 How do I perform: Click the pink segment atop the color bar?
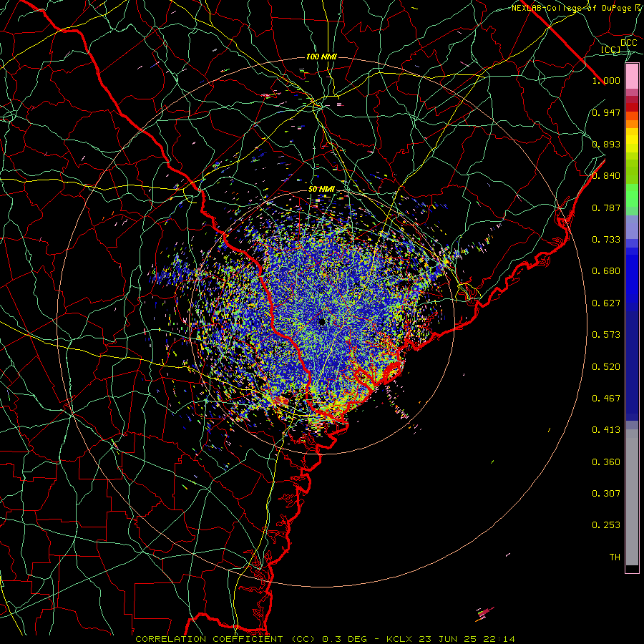[x=632, y=77]
